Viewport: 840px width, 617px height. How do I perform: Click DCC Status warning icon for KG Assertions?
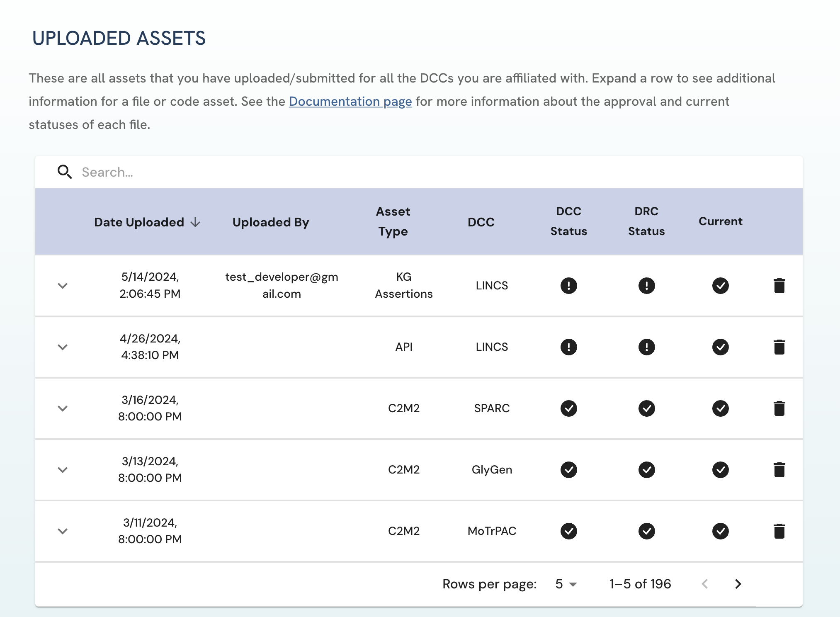click(x=568, y=286)
